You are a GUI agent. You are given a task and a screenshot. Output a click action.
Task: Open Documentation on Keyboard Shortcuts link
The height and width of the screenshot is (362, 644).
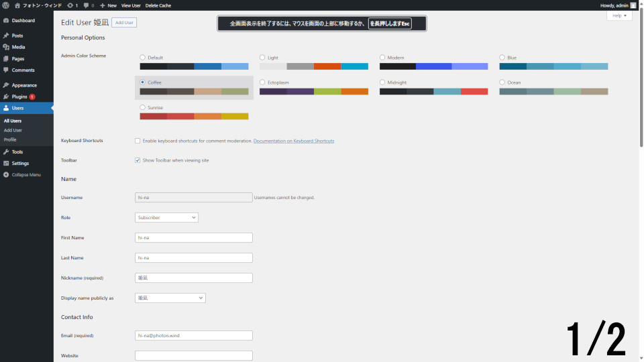[x=293, y=141]
